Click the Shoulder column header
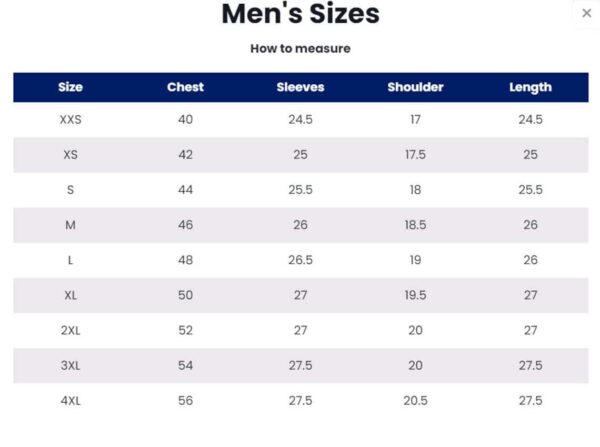 click(415, 87)
